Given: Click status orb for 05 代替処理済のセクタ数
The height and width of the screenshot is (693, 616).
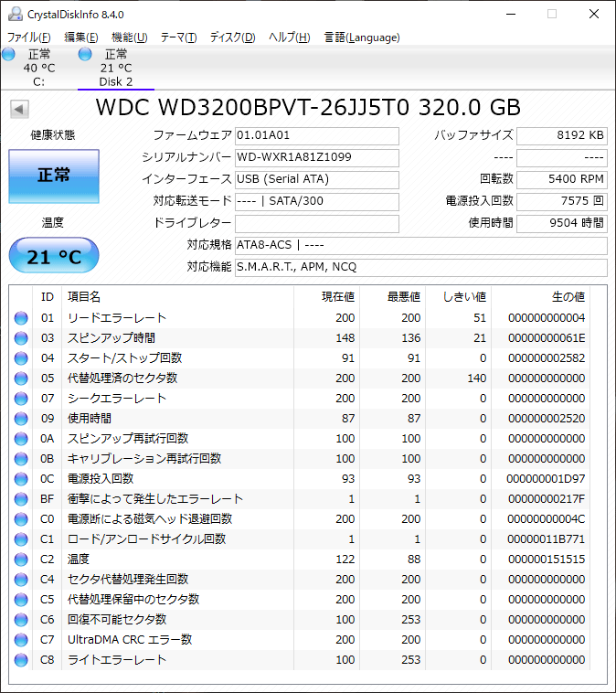Looking at the screenshot, I should click(x=21, y=378).
